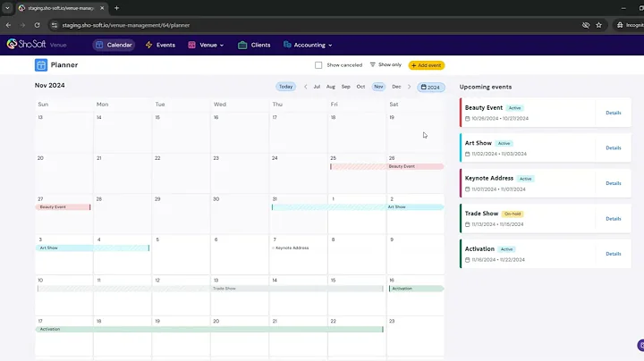Open the tab search dropdown arrow
644x361 pixels.
point(7,8)
